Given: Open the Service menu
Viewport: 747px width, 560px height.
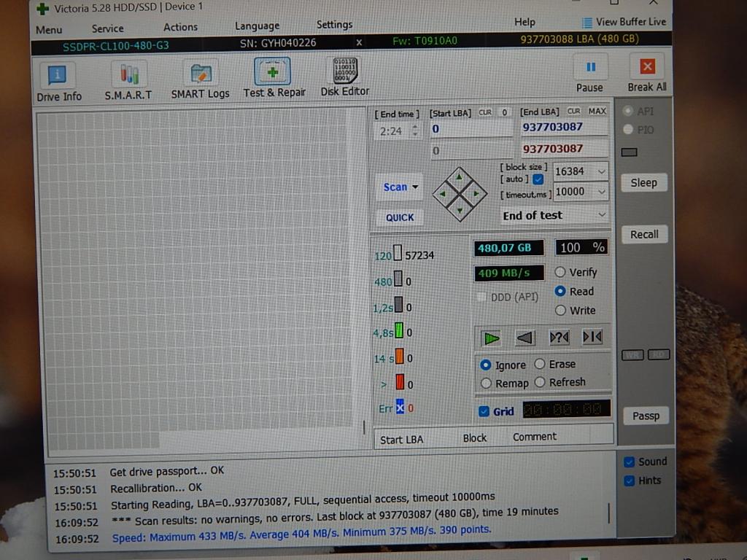Looking at the screenshot, I should point(107,28).
